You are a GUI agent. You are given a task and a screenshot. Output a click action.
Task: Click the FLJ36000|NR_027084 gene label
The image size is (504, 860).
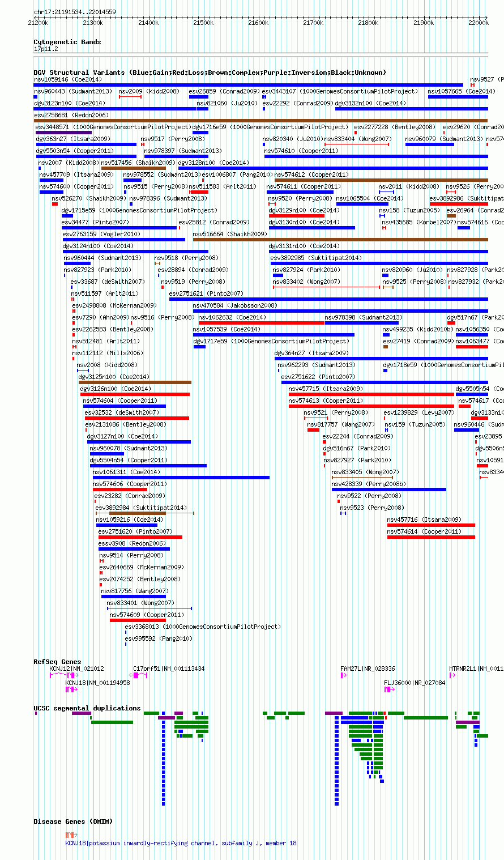pyautogui.click(x=415, y=683)
